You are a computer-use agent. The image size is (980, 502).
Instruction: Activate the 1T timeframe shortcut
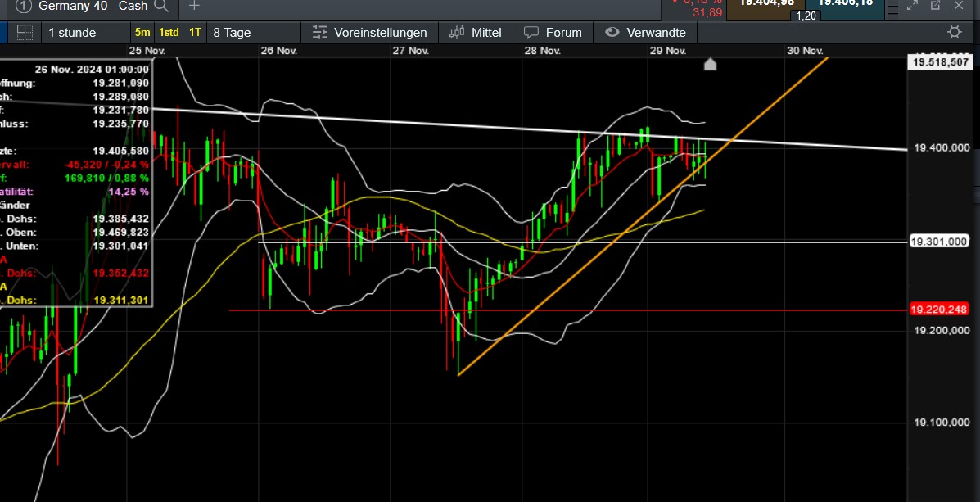pos(195,31)
